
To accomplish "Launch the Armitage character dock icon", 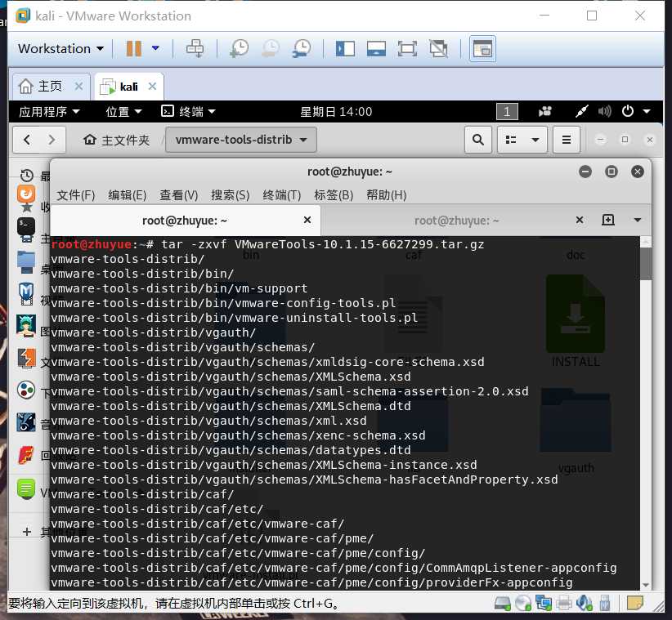I will click(26, 325).
